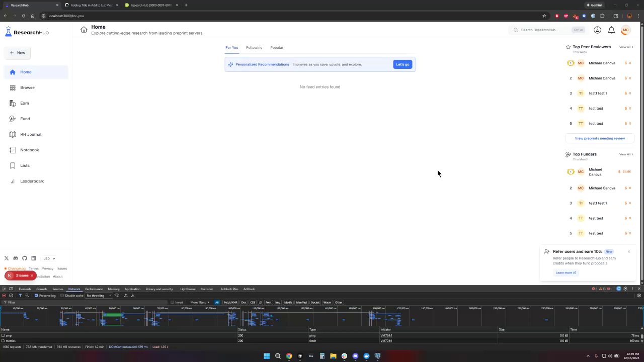
Task: Open the DevTools Elements tab
Action: pos(25,289)
